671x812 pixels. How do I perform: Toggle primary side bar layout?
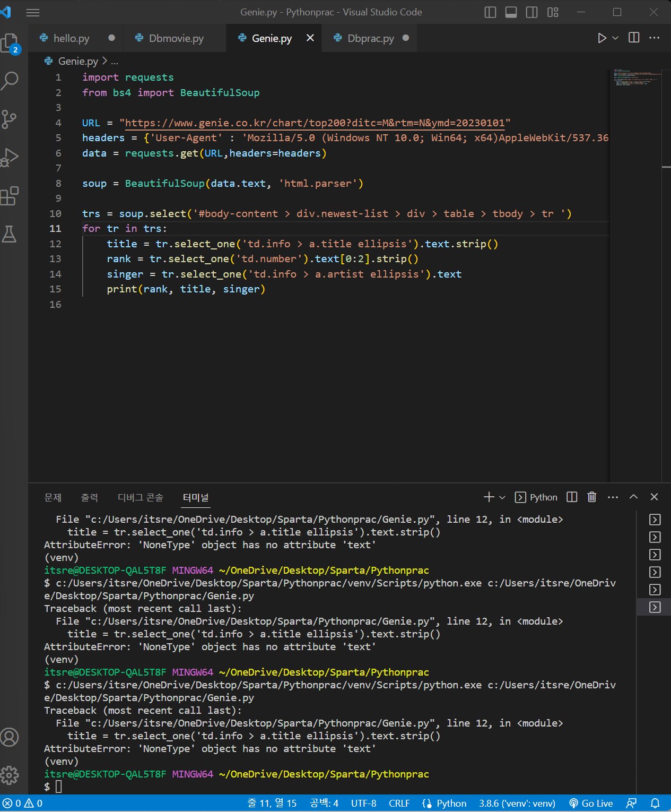(491, 12)
